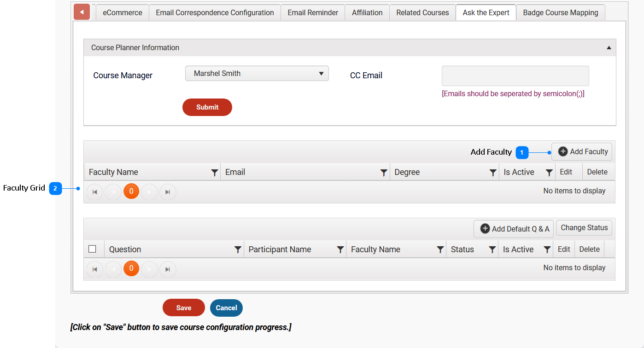Click the Faculty Name filter icon in faculty grid
The image size is (644, 348).
(x=214, y=173)
